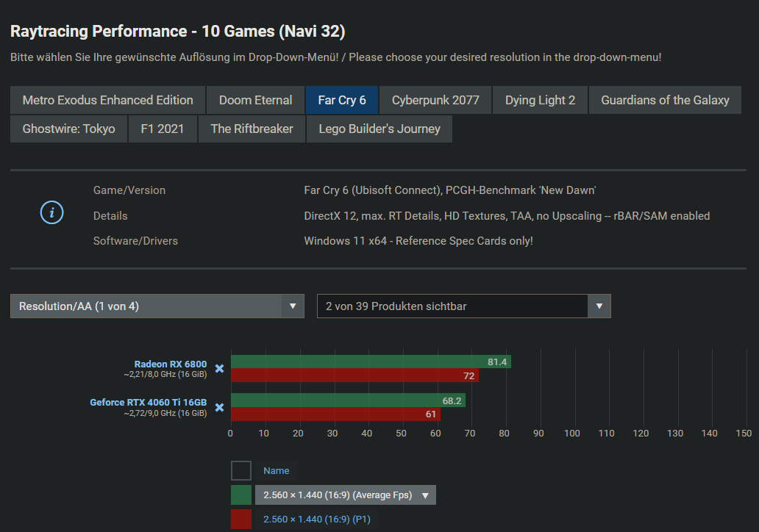
Task: Click the Name legend header link
Action: [x=277, y=470]
